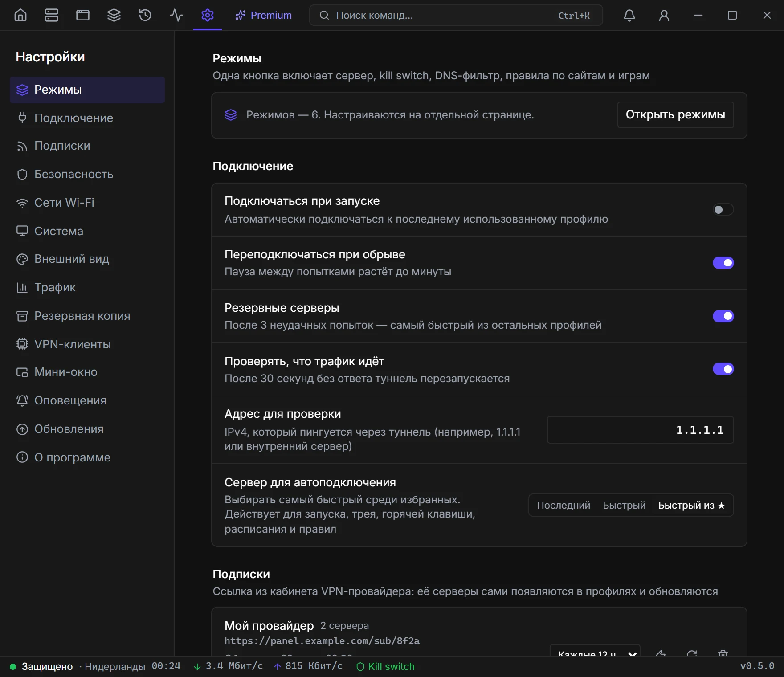Open О программе in the sidebar
Viewport: 784px width, 677px height.
(x=87, y=457)
